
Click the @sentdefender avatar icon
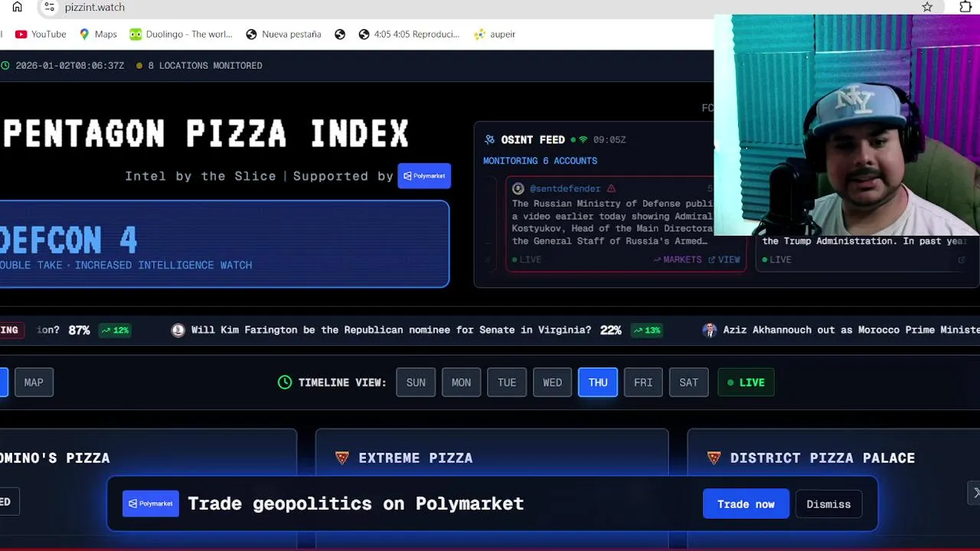pyautogui.click(x=518, y=188)
